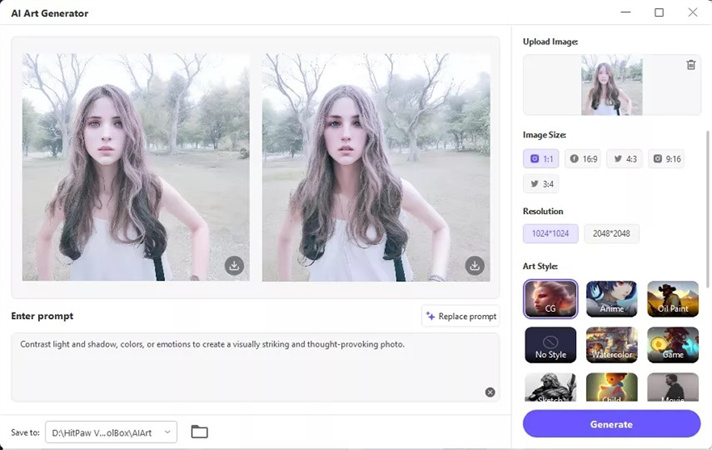Select the 1:1 image size
The image size is (712, 450).
point(541,159)
